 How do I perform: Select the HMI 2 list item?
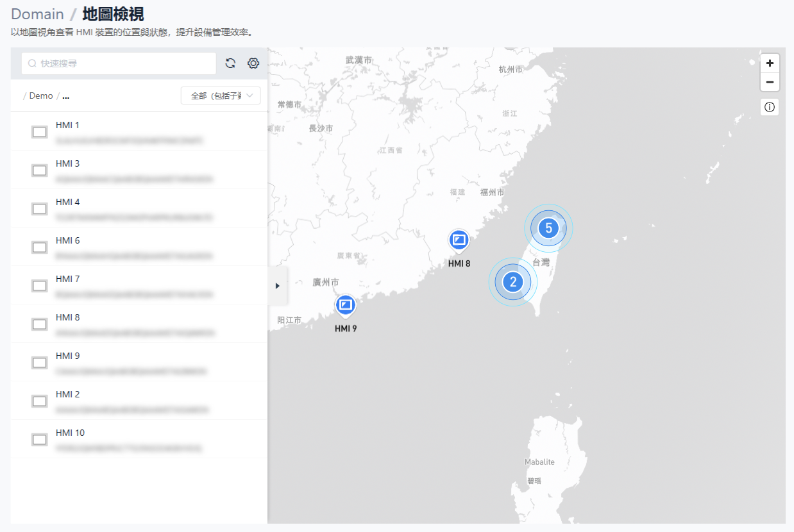pyautogui.click(x=135, y=401)
